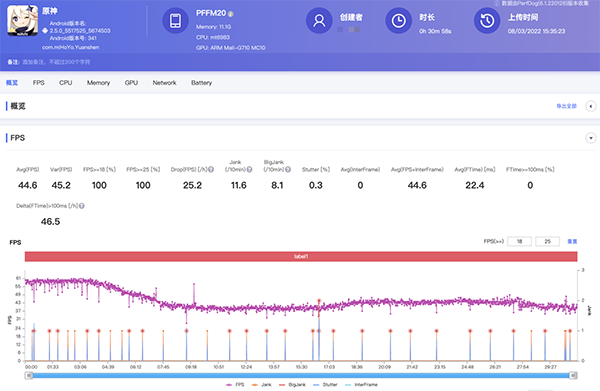Toggle the Jank legend series
The height and width of the screenshot is (391, 600).
[261, 384]
